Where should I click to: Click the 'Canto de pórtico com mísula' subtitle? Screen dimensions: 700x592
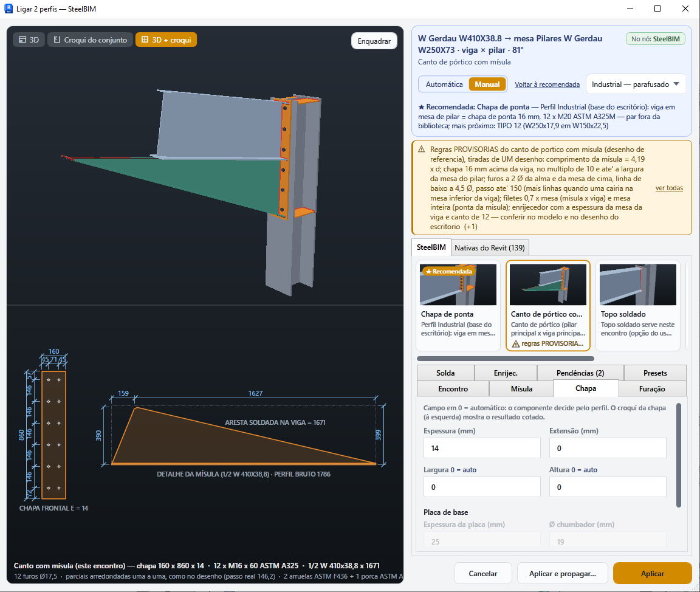(x=464, y=62)
